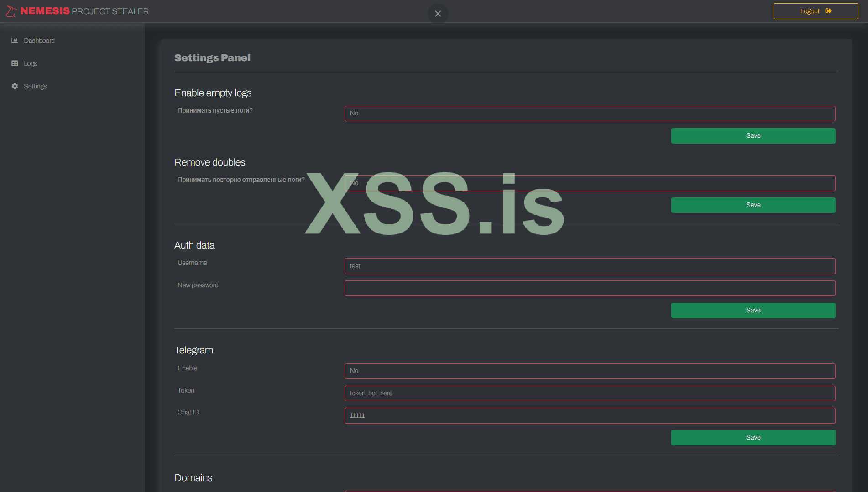This screenshot has height=492, width=868.
Task: Open the Enable empty logs dropdown
Action: coord(590,114)
